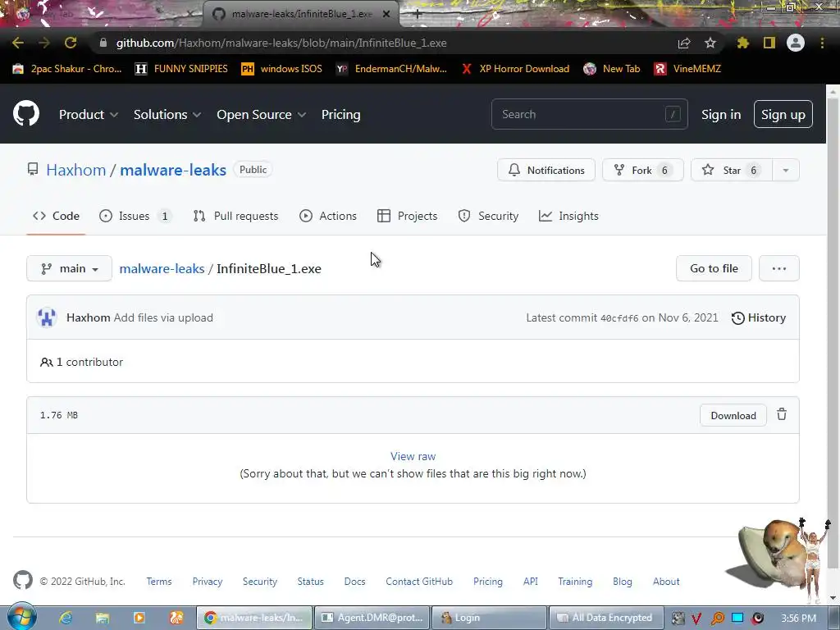840x630 pixels.
Task: Open the Chrome extensions puzzle icon
Action: pyautogui.click(x=743, y=43)
